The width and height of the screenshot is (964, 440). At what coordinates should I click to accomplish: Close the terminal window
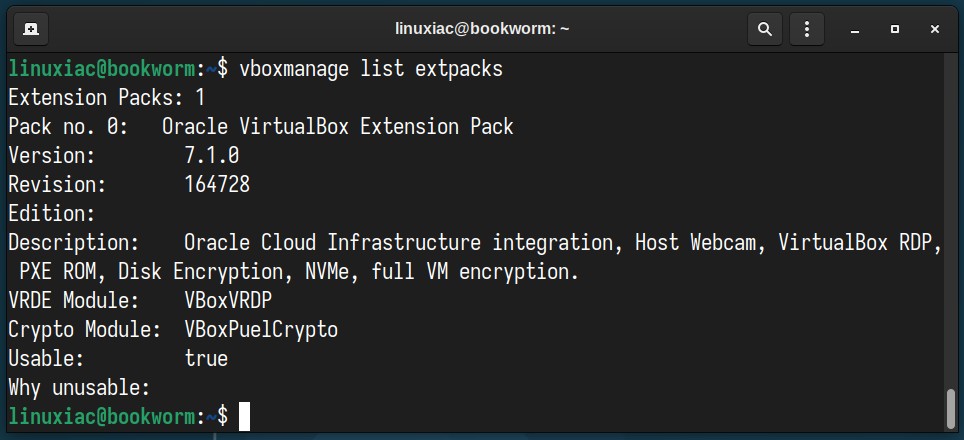coord(934,29)
